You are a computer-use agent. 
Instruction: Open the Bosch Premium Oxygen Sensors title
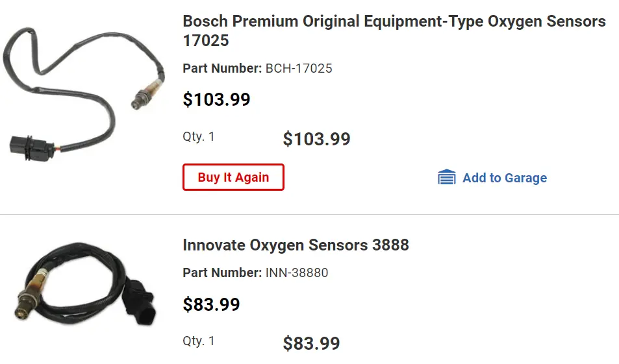point(394,30)
